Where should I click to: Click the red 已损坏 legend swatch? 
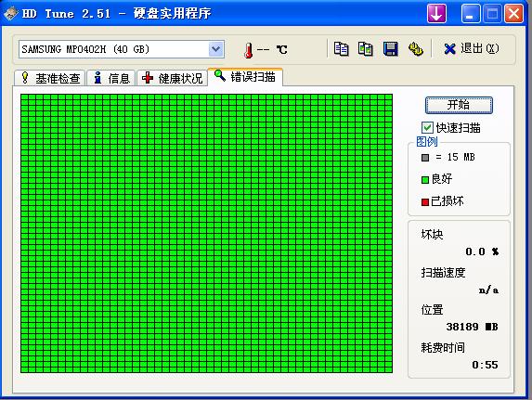pyautogui.click(x=425, y=202)
